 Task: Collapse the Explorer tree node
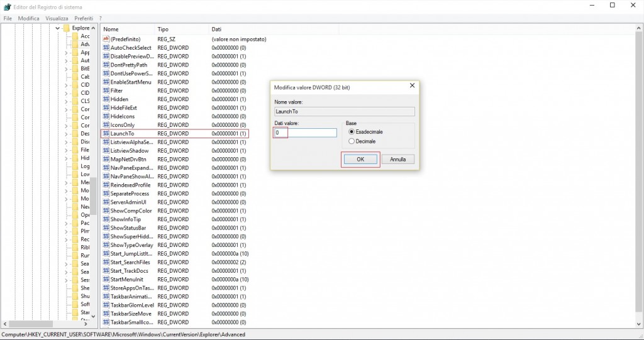click(x=58, y=28)
